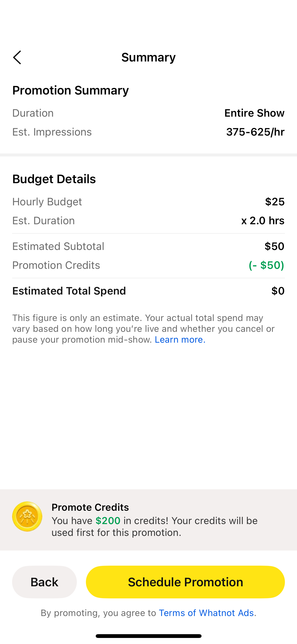Tap the green $200 credits amount
Image resolution: width=297 pixels, height=644 pixels.
coord(108,521)
